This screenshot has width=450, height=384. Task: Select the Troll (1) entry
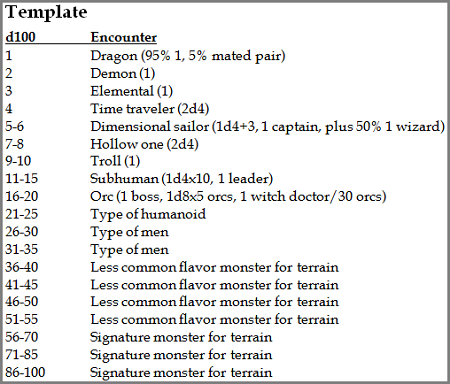point(115,161)
